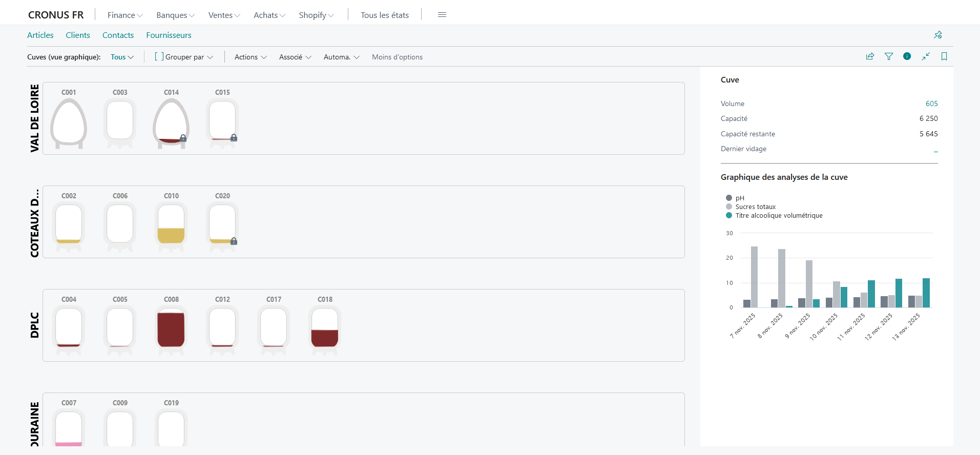Click Moins d'options button

pos(397,57)
